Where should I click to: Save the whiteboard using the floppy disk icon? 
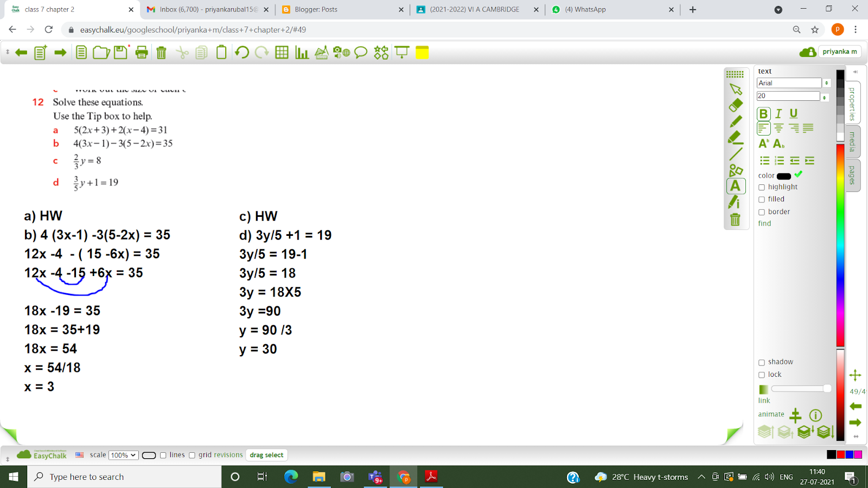121,53
